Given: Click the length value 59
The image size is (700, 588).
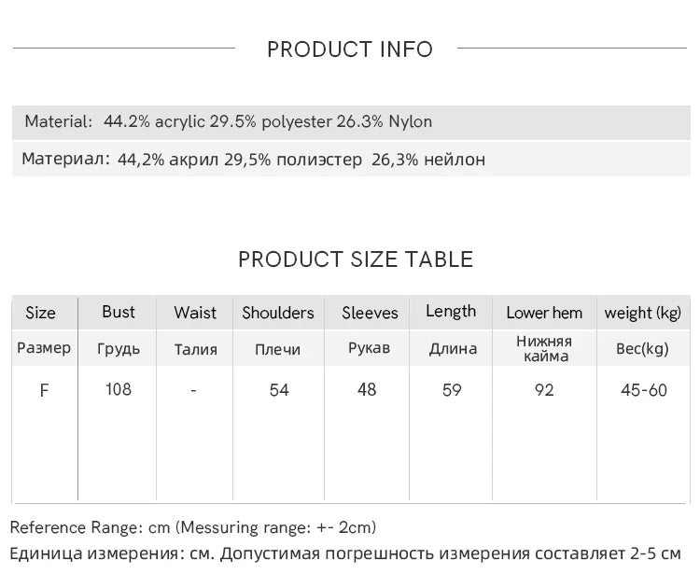Looking at the screenshot, I should [452, 390].
